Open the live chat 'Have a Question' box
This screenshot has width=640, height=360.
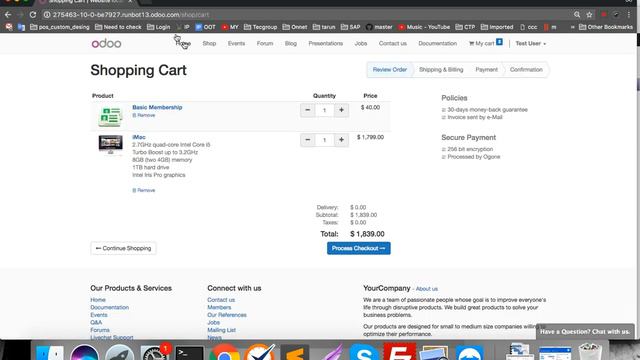tap(585, 331)
